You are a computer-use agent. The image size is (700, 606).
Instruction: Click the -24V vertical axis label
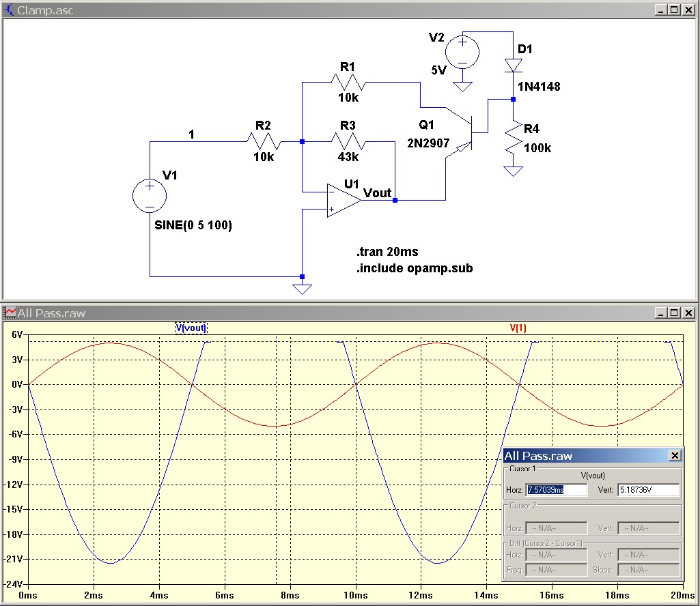point(14,583)
